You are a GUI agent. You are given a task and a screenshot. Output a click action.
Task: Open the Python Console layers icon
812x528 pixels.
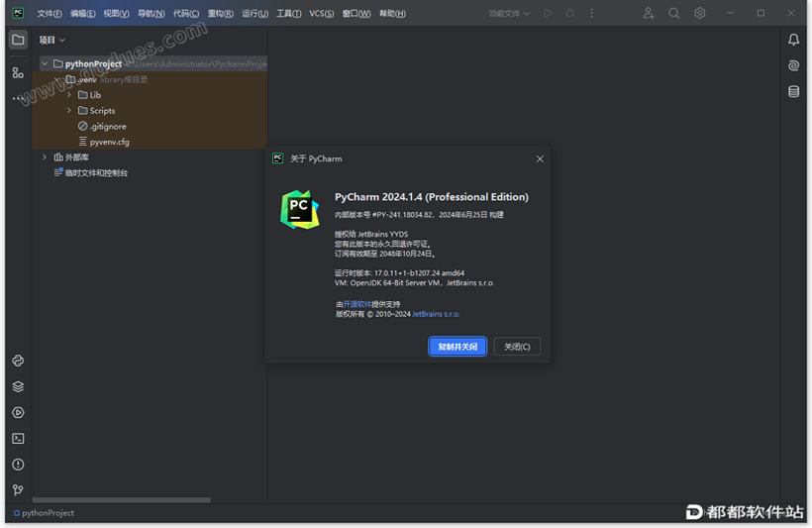point(18,386)
